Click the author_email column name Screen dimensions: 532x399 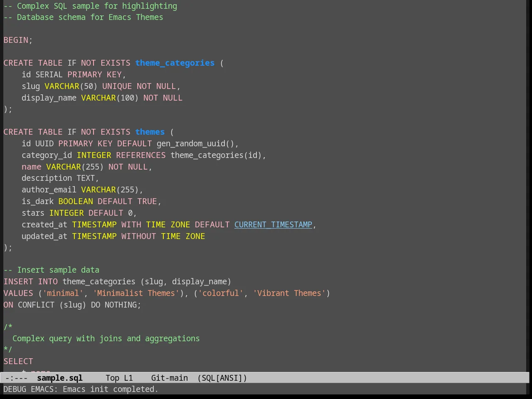(49, 190)
